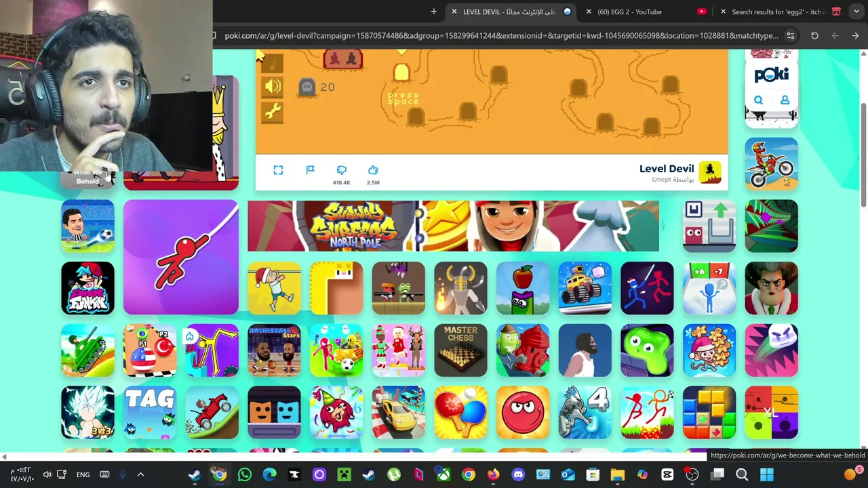
Task: Click the Poki logo
Action: tap(772, 74)
